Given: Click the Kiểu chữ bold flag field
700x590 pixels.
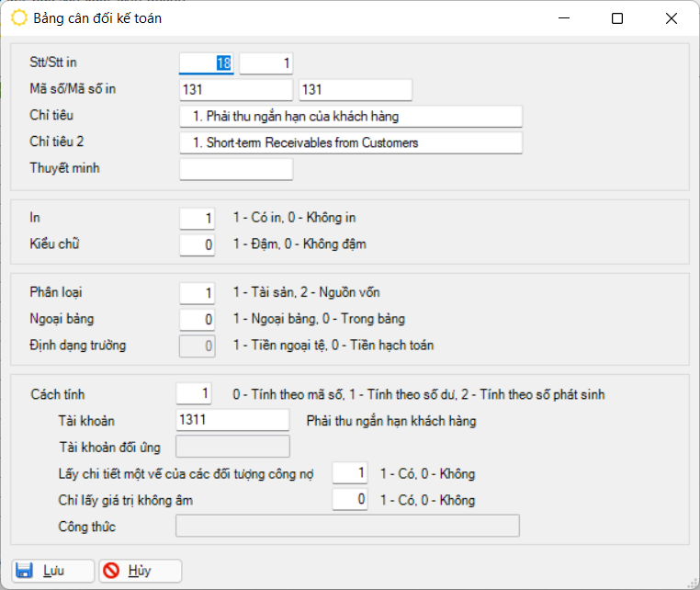Looking at the screenshot, I should pyautogui.click(x=197, y=244).
